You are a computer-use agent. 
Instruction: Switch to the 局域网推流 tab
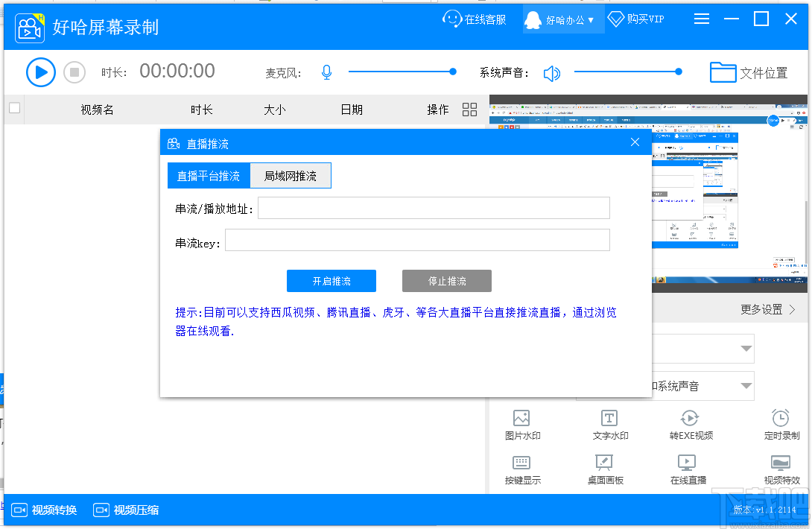tap(290, 175)
